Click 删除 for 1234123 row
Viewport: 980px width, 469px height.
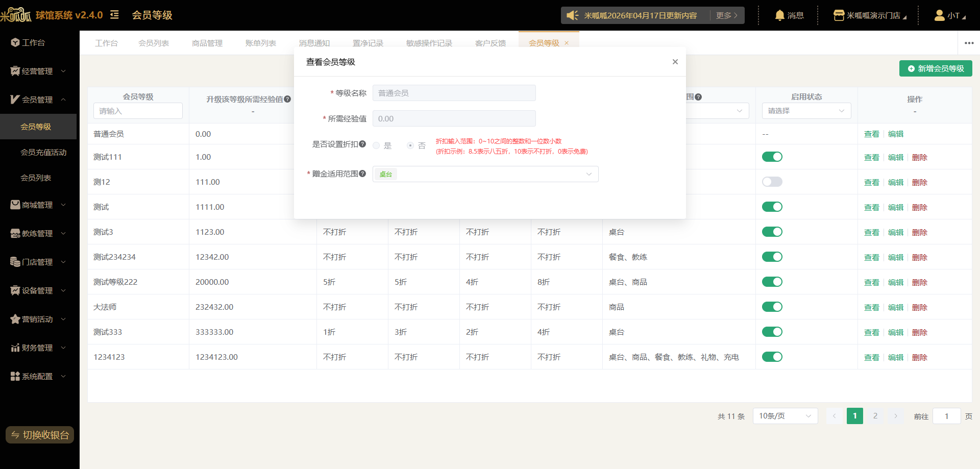[x=919, y=357]
